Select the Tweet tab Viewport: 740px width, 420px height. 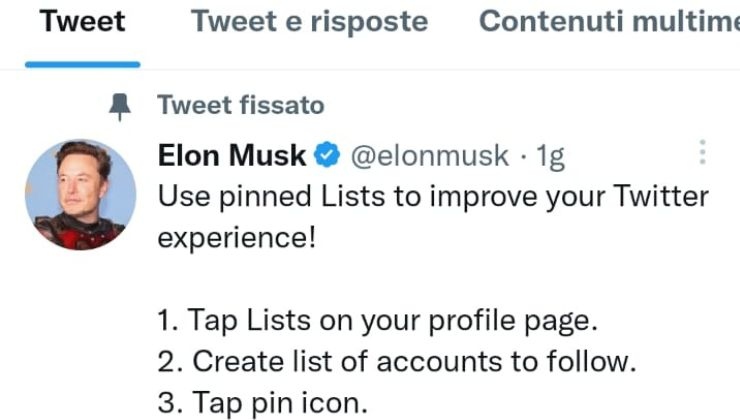(81, 22)
